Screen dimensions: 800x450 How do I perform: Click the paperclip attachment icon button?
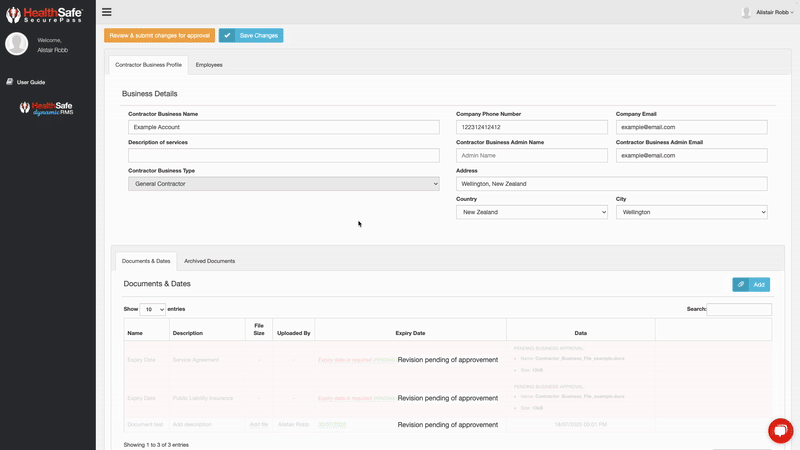point(741,285)
